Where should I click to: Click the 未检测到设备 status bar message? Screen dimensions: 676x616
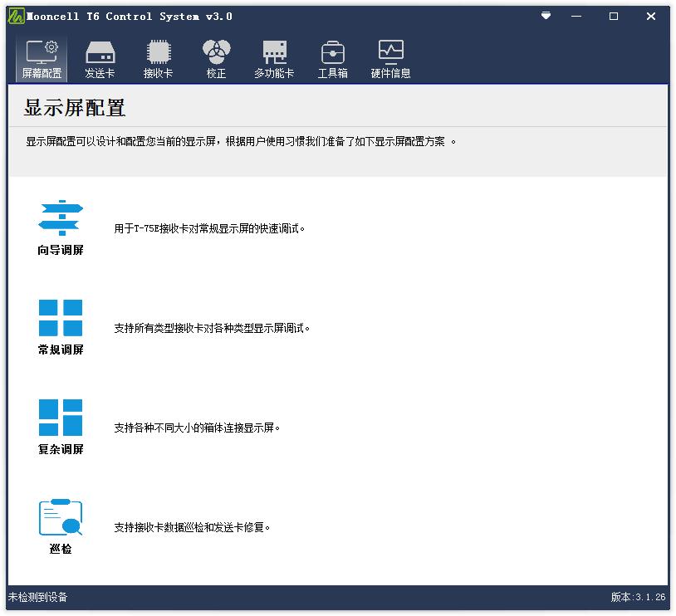point(38,597)
